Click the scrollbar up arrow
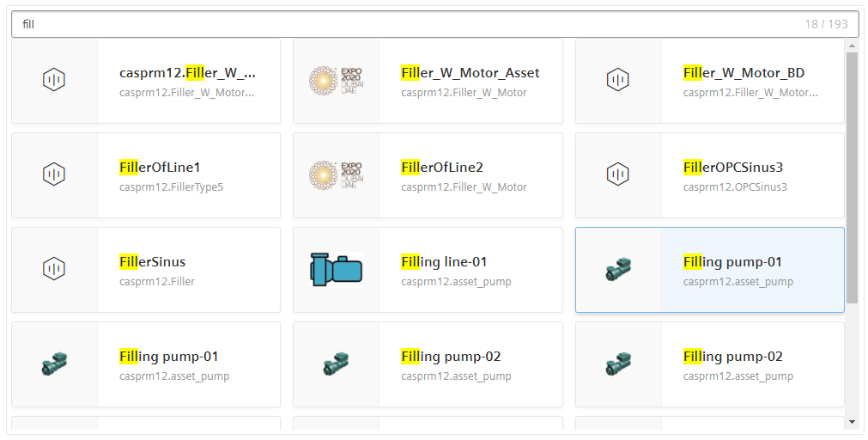The image size is (868, 440). click(852, 46)
